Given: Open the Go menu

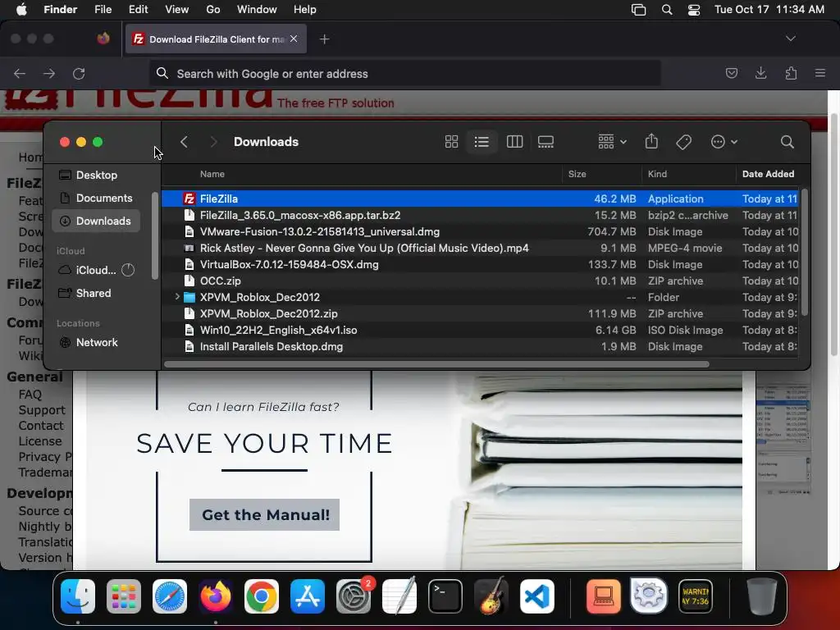Looking at the screenshot, I should 213,10.
